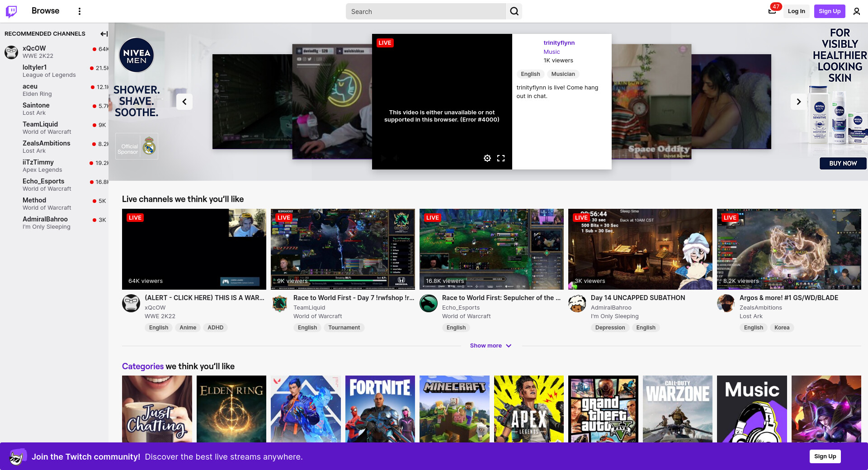Collapse the Recommended Channels sidebar

[104, 34]
